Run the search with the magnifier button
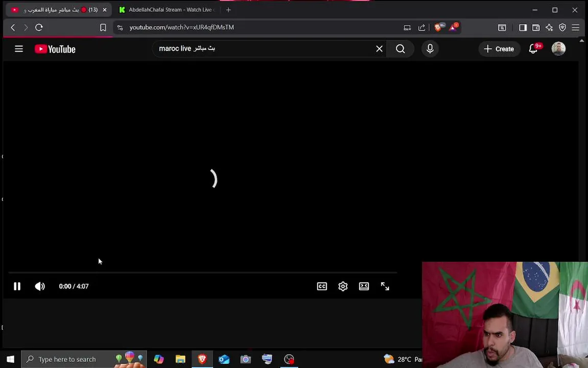The height and width of the screenshot is (368, 588). tap(400, 49)
